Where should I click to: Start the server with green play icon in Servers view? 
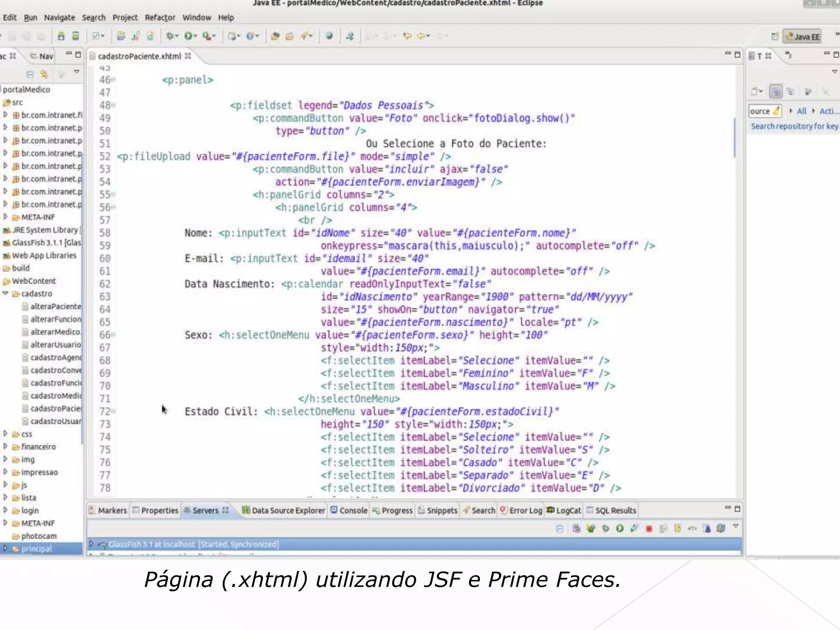(x=619, y=529)
